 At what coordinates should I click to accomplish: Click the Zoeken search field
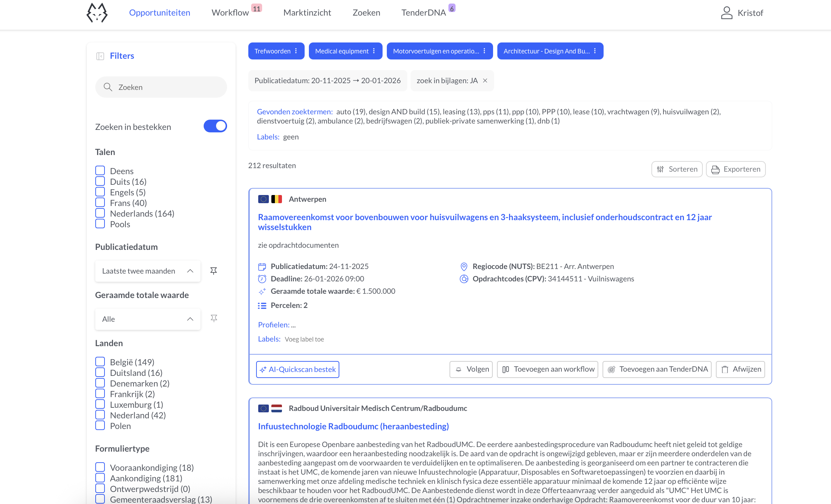coord(161,87)
